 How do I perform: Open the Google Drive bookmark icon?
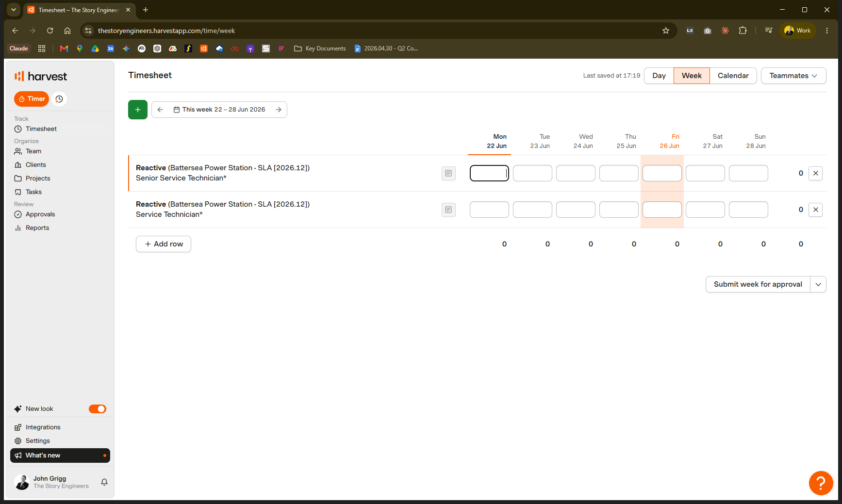click(x=95, y=49)
